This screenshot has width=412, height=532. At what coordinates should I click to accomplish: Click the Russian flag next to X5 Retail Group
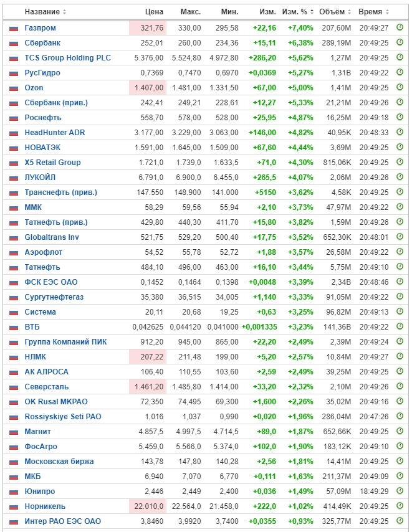click(x=14, y=163)
